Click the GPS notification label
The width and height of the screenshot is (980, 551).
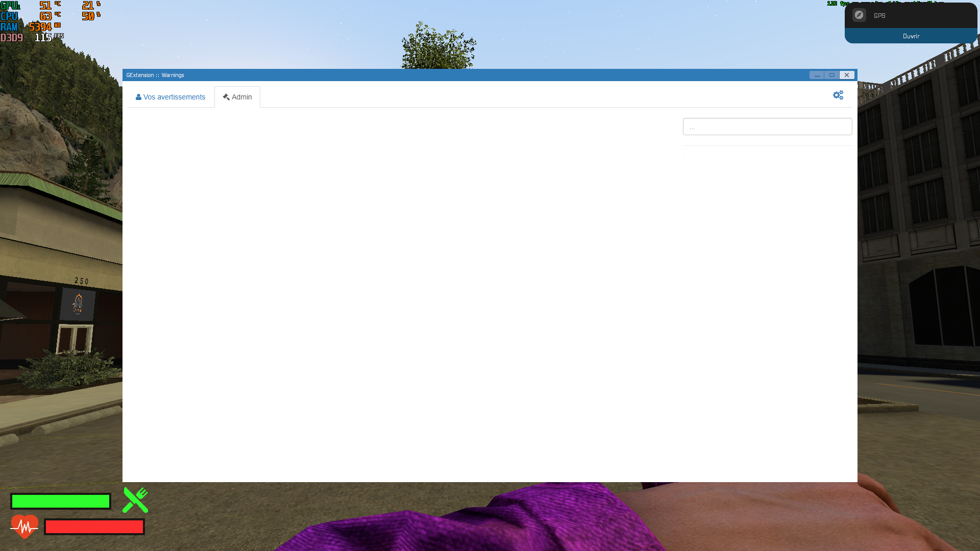pyautogui.click(x=879, y=16)
